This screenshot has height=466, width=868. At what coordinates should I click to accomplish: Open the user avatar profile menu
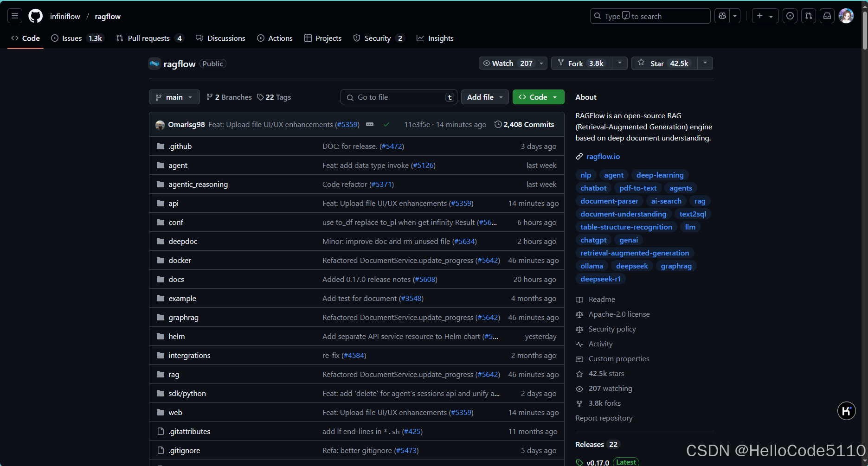[x=846, y=16]
